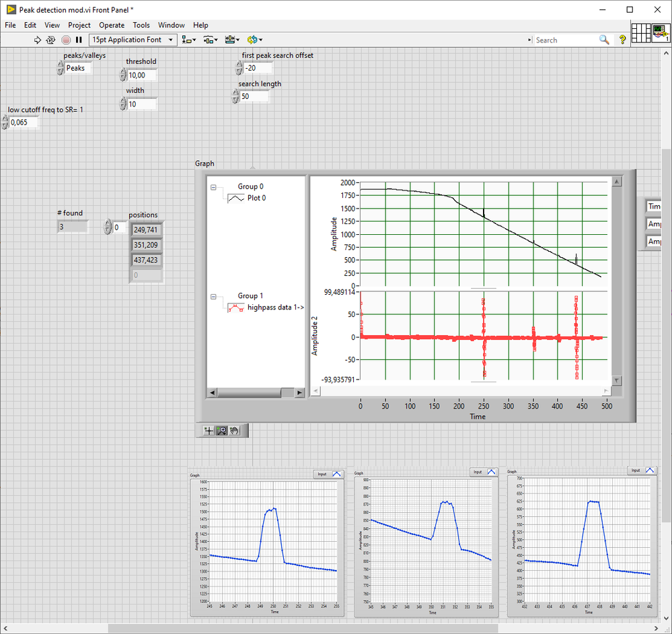Collapse Group 0 in graph legend
Image resolution: width=672 pixels, height=634 pixels.
click(213, 187)
